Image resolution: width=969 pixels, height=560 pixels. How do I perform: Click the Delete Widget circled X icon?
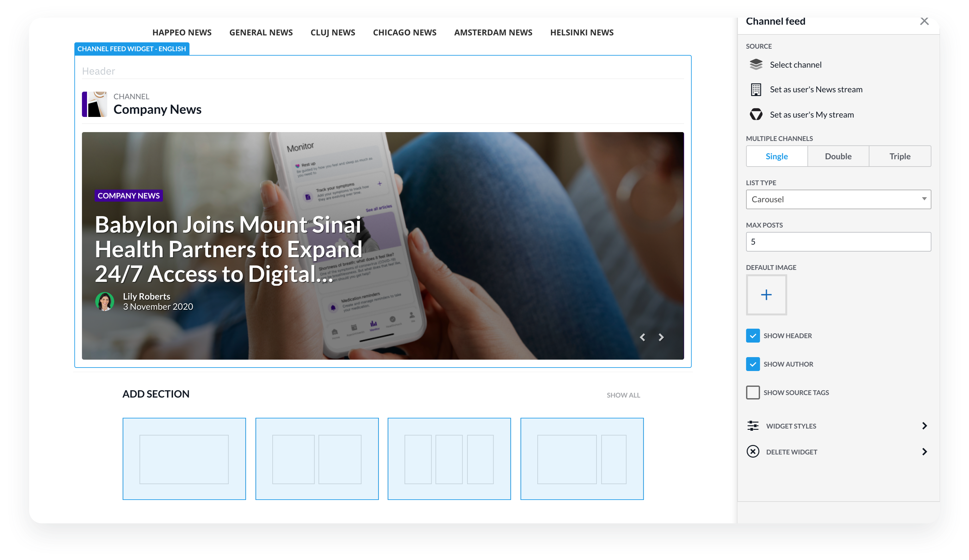coord(752,451)
